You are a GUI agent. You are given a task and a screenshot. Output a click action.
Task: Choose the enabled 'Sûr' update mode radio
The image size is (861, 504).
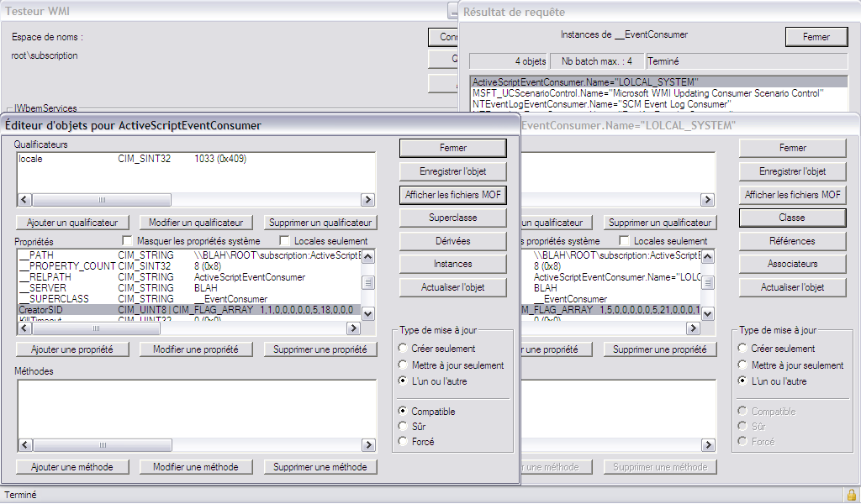404,427
